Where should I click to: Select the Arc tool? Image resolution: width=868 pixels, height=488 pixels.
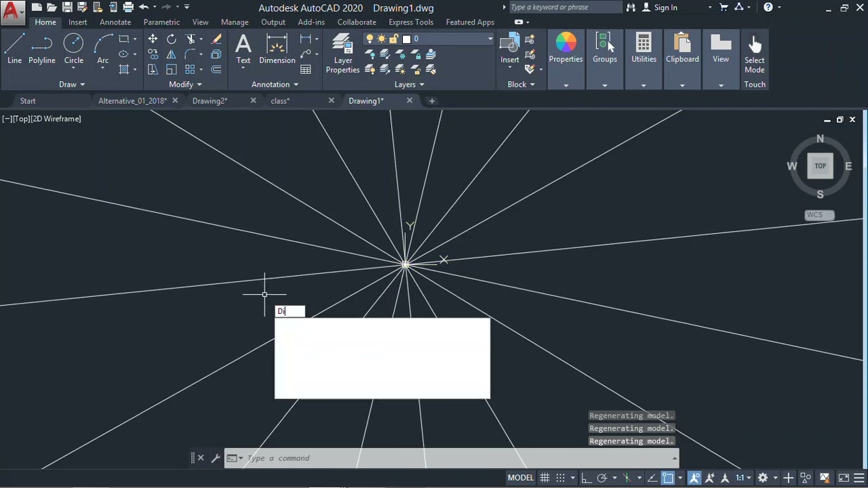point(102,50)
